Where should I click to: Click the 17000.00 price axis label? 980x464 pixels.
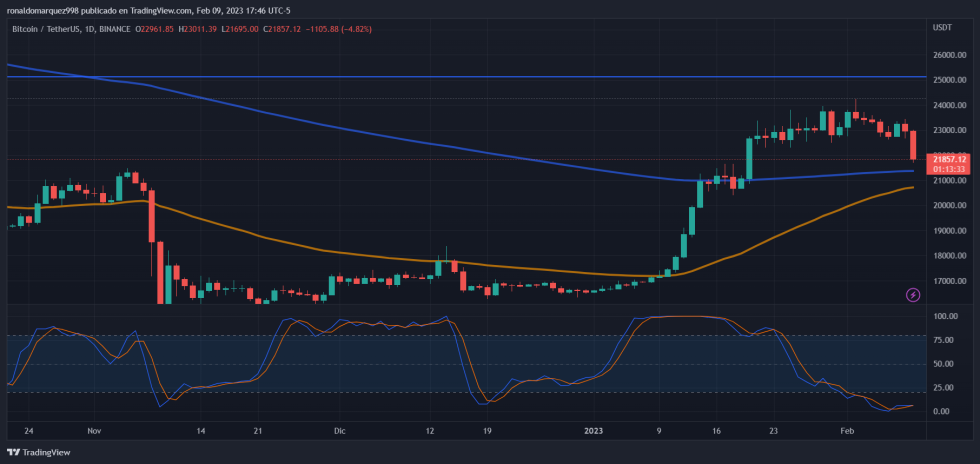click(x=948, y=281)
